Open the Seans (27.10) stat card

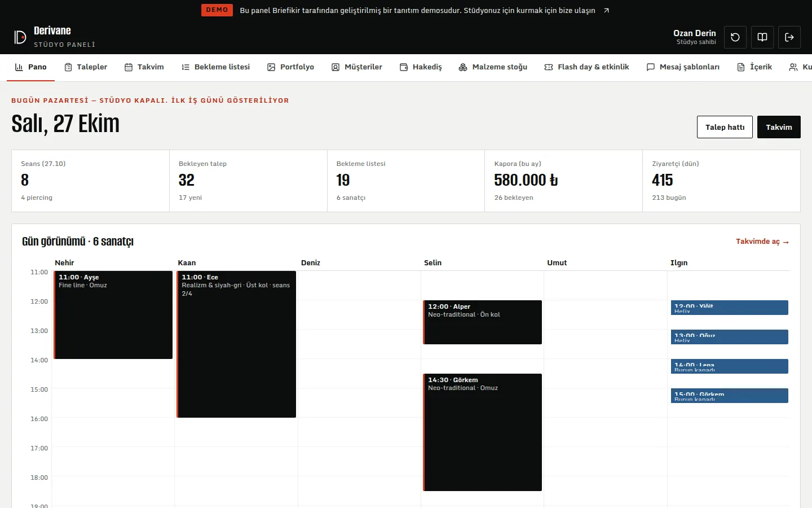pyautogui.click(x=90, y=181)
